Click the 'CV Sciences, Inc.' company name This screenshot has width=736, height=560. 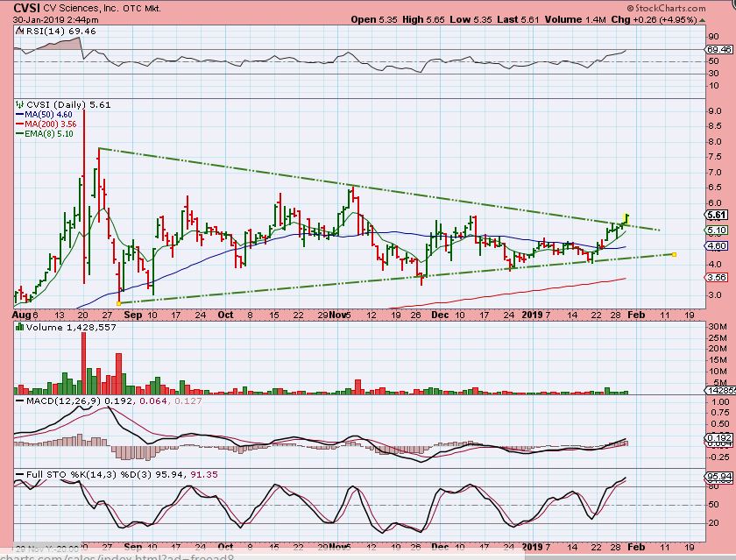[81, 9]
